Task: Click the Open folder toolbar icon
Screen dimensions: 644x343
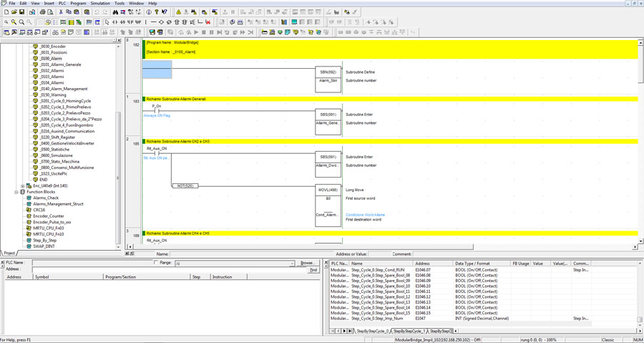Action: (14, 12)
